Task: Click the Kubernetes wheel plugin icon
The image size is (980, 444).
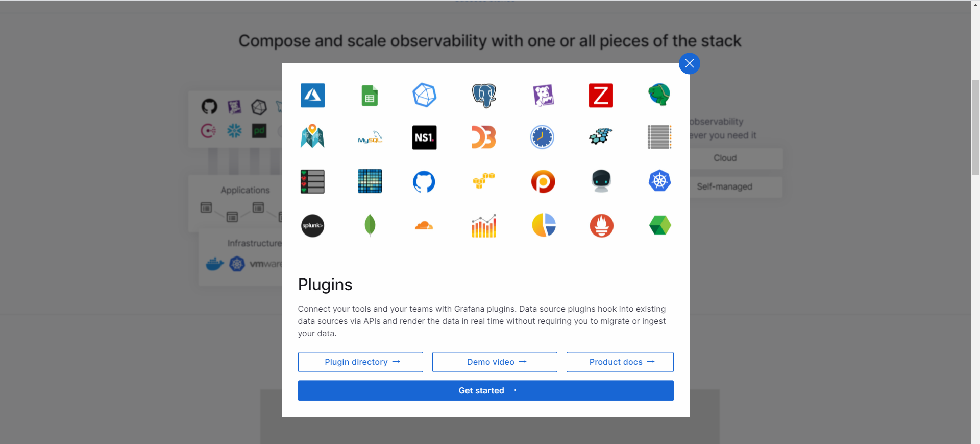Action: click(659, 181)
